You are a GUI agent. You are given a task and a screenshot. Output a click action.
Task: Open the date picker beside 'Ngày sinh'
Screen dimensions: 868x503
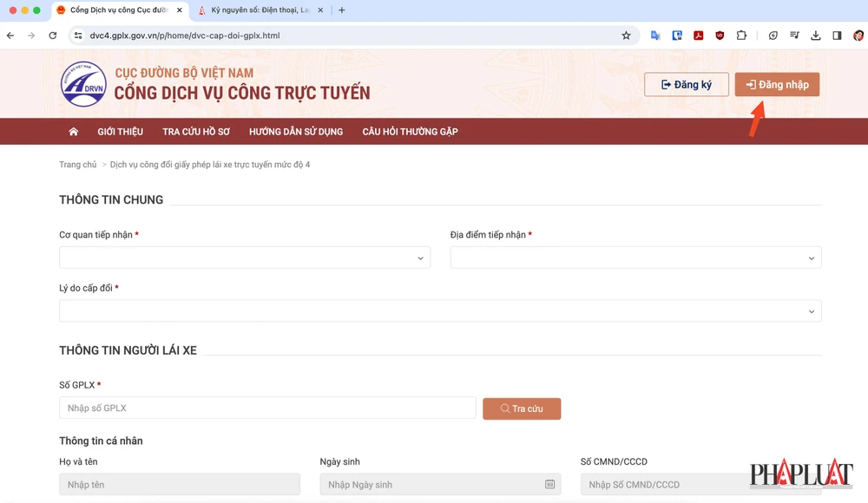[x=550, y=484]
